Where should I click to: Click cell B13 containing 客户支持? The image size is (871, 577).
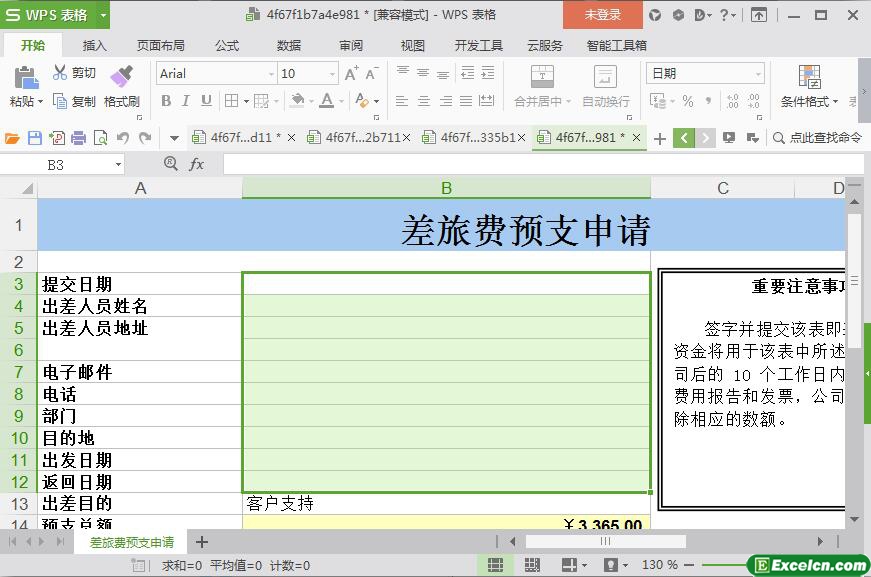click(x=446, y=503)
